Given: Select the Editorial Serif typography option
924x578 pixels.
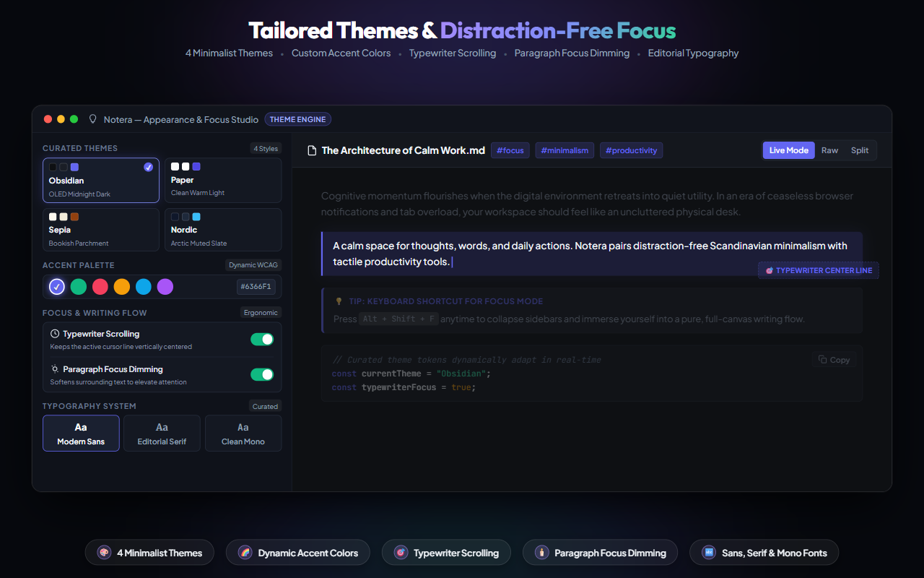Looking at the screenshot, I should [x=162, y=433].
